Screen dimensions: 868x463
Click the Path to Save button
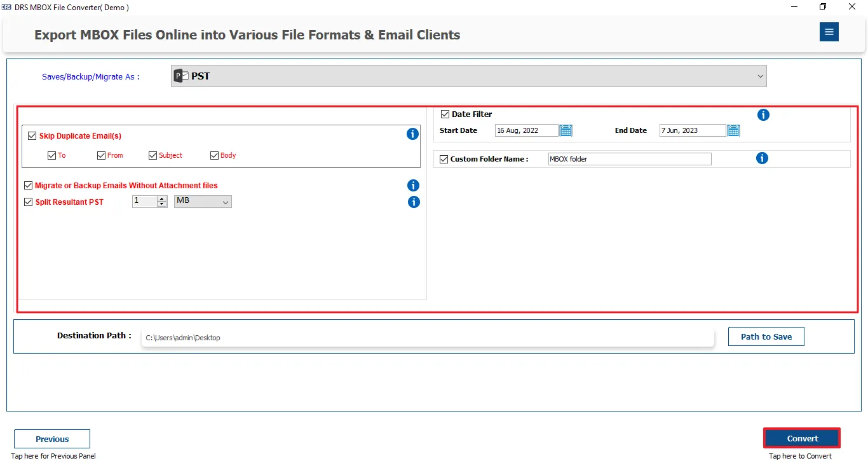[x=766, y=336]
